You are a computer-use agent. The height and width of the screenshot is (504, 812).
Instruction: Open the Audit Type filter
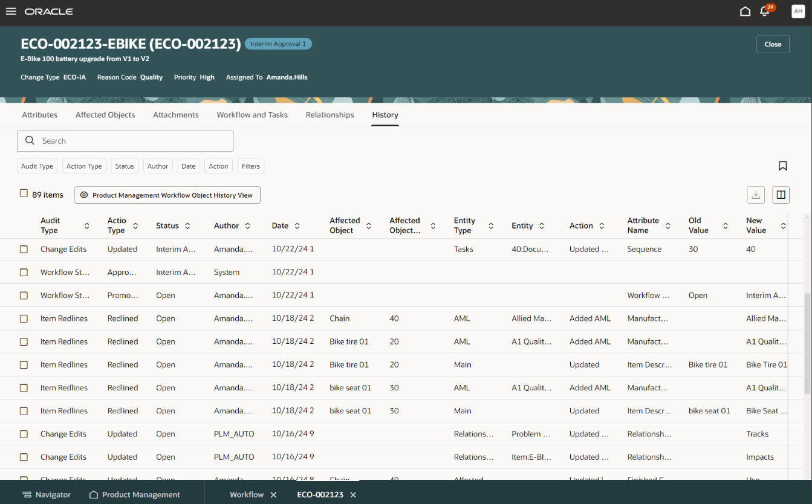pyautogui.click(x=37, y=166)
